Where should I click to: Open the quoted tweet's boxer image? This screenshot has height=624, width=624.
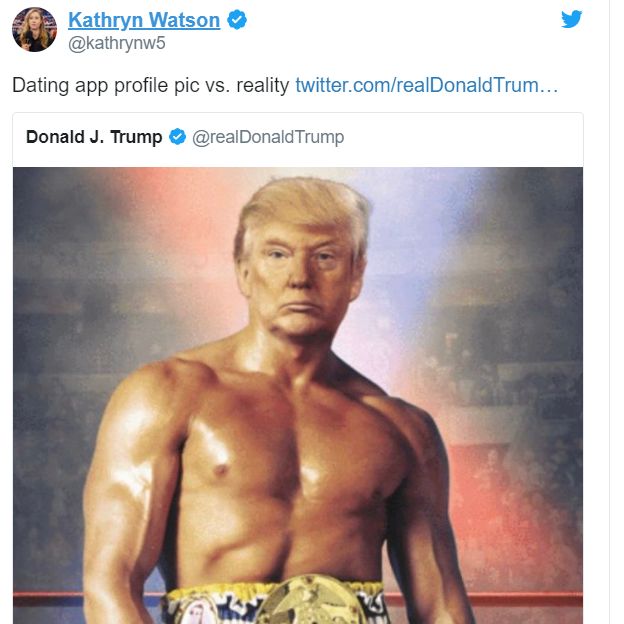click(x=298, y=395)
